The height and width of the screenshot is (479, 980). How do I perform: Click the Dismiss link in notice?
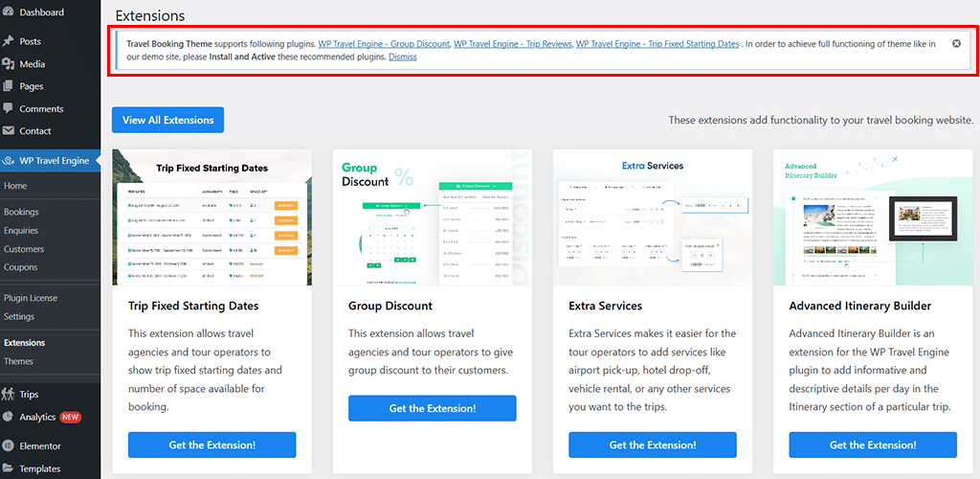point(402,57)
